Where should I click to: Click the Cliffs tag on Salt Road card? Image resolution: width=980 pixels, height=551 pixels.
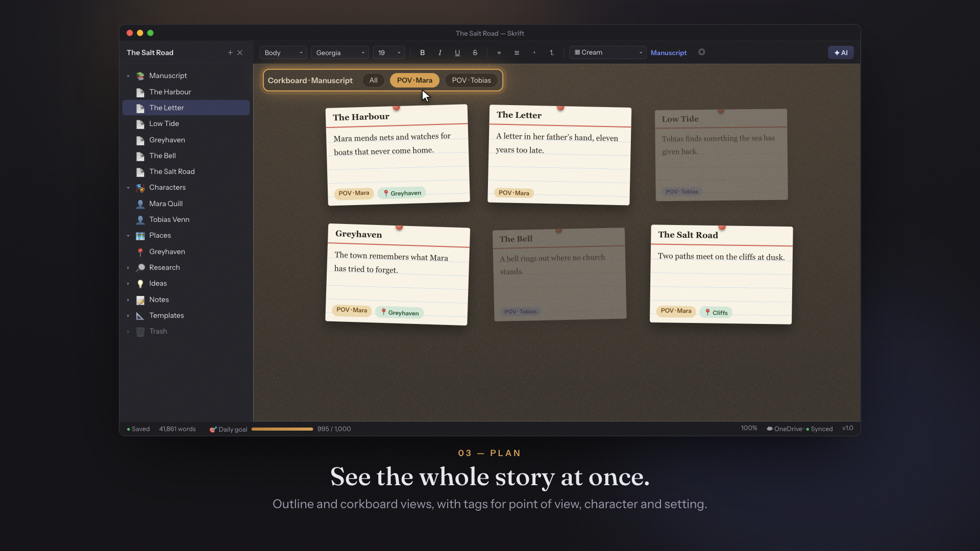click(716, 313)
